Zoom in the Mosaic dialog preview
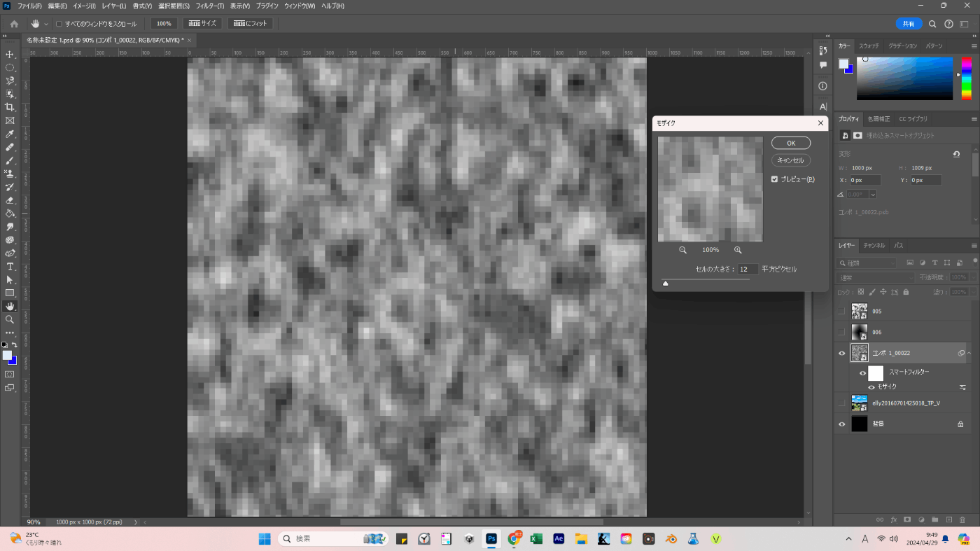The image size is (980, 551). (x=738, y=250)
